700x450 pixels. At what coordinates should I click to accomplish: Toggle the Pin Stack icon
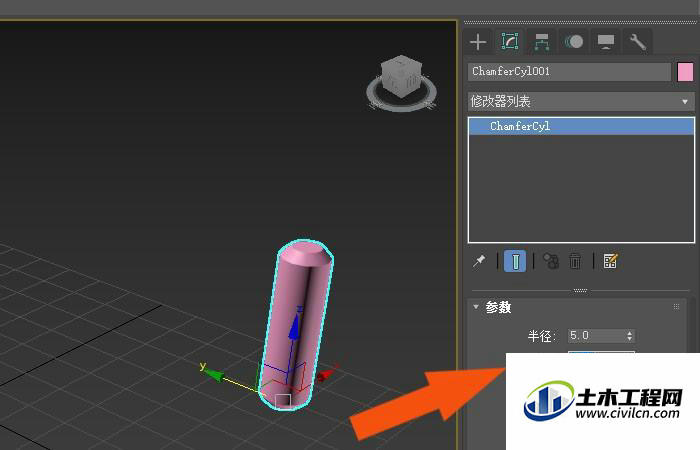[479, 261]
